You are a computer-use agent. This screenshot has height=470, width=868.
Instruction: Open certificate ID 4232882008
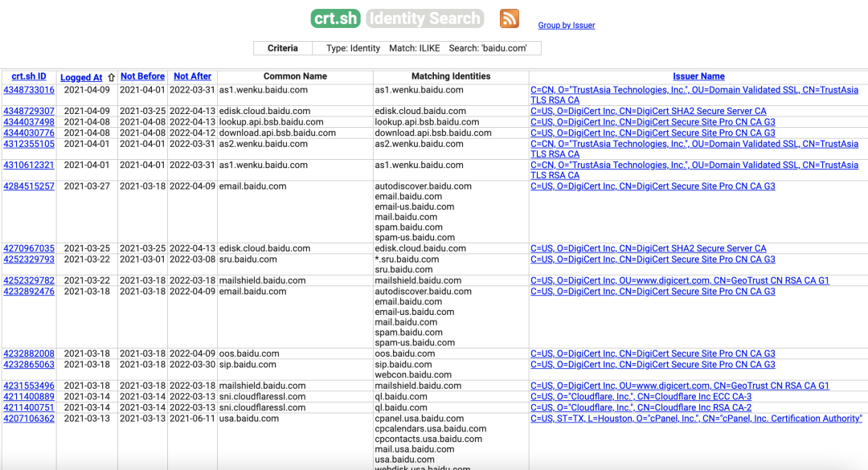[x=29, y=354]
